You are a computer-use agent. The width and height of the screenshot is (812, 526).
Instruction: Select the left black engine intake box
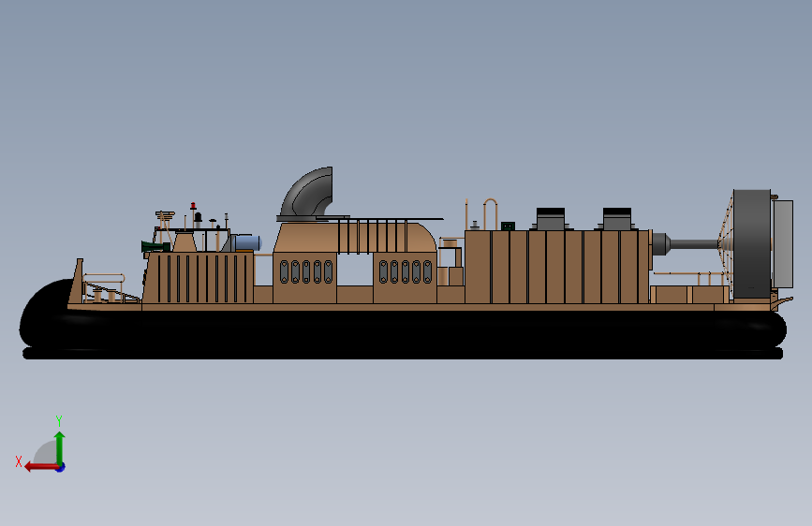(551, 218)
